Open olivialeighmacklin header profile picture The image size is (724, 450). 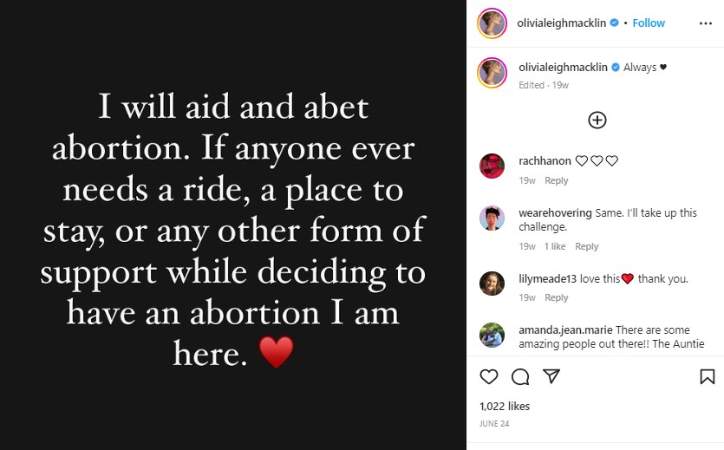pos(491,23)
